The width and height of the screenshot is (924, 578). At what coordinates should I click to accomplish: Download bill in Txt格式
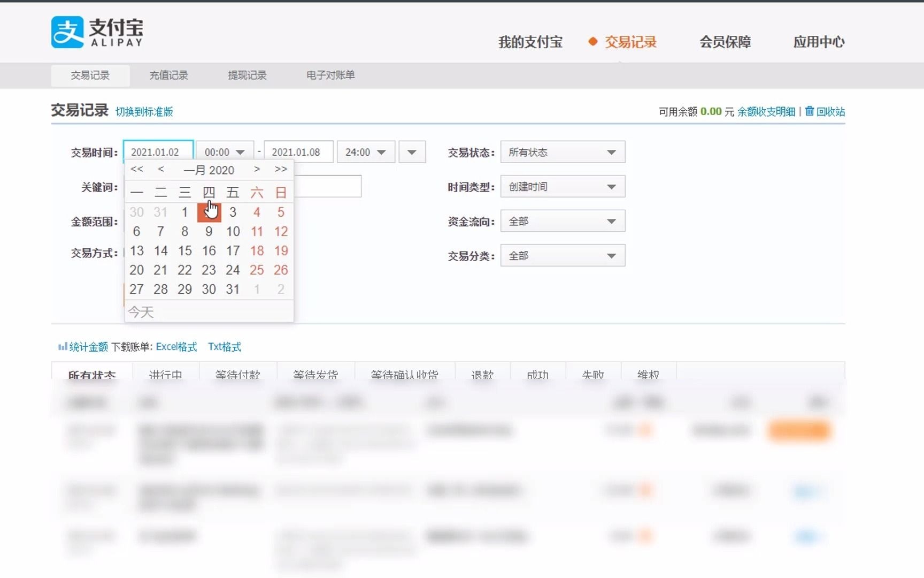(x=225, y=347)
